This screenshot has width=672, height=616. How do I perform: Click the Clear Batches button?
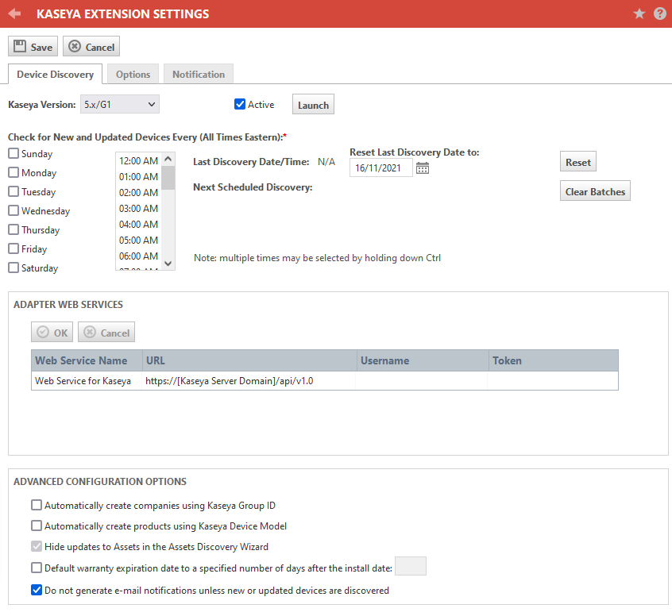pos(595,191)
